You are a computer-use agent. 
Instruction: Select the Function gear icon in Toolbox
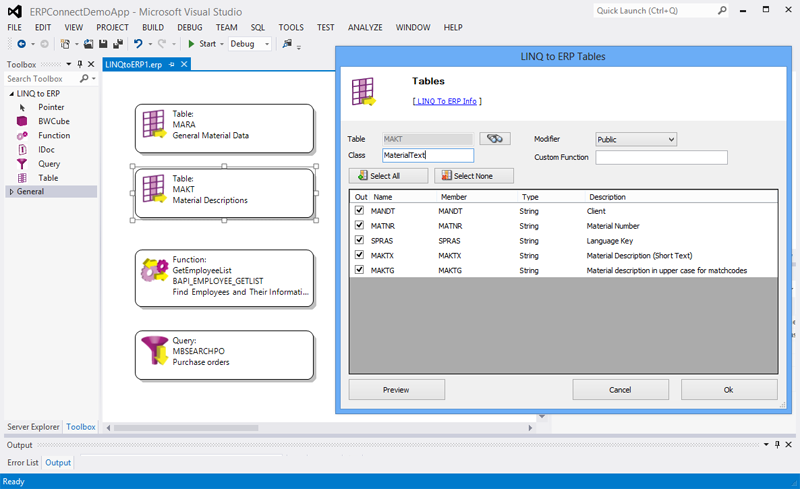coord(22,135)
